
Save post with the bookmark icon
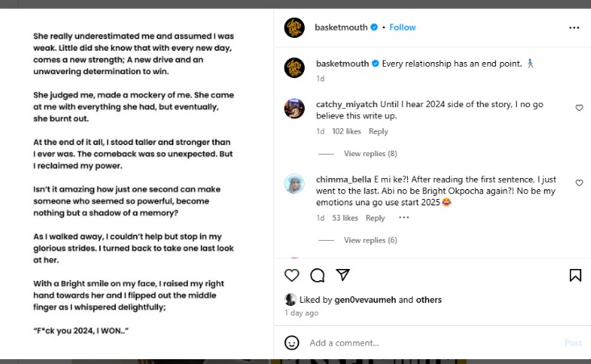click(x=575, y=275)
